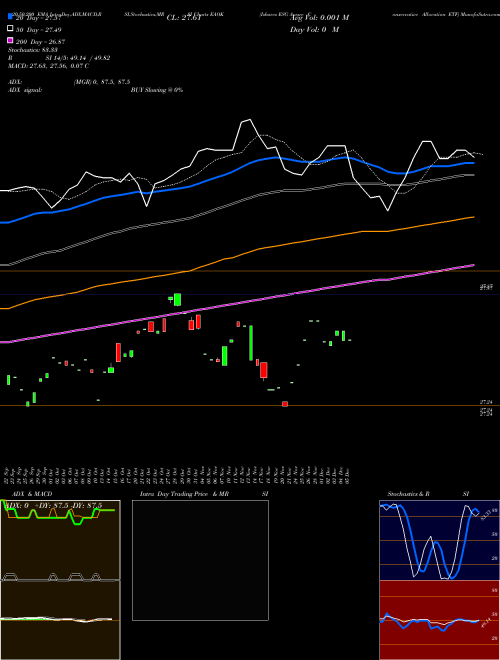500x660 pixels.
Task: Click the white 50 Day legend swatch
Action: coord(10,29)
